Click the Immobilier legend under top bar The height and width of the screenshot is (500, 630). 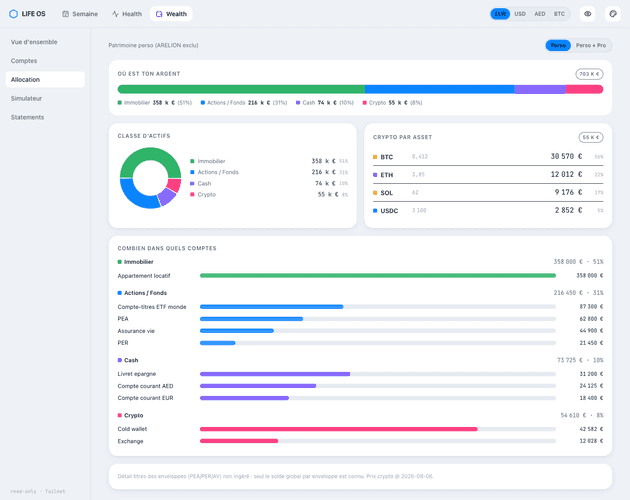tap(155, 103)
